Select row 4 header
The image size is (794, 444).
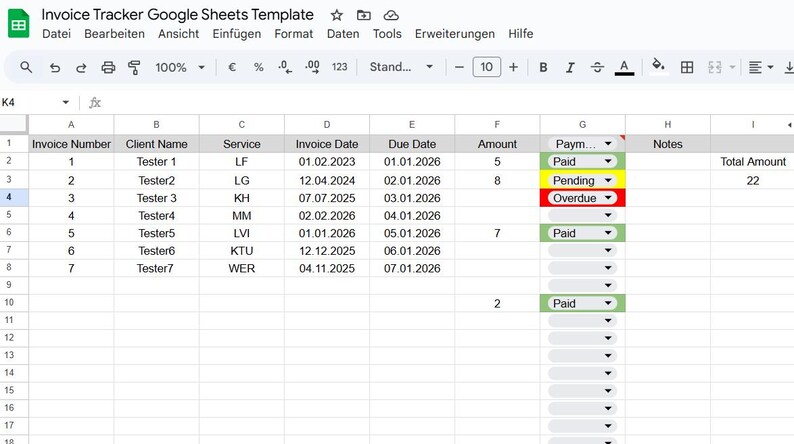[x=14, y=197]
